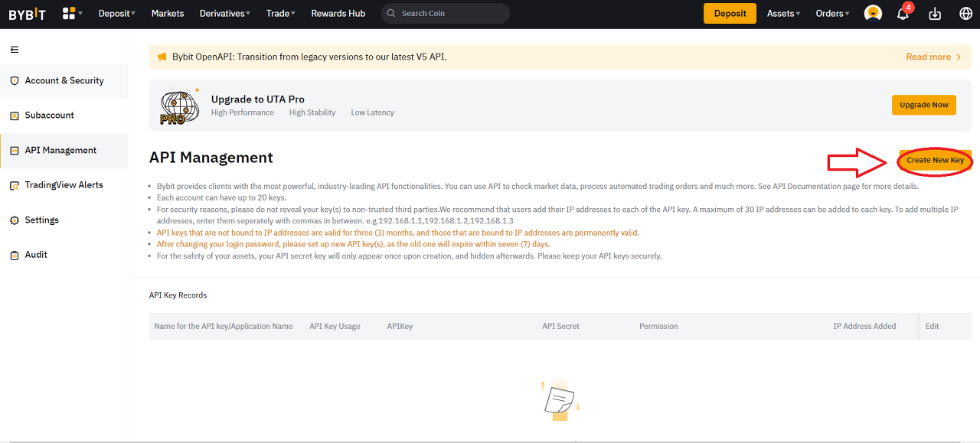This screenshot has height=443, width=980.
Task: Open Rewards Hub in the top navigation
Action: point(338,13)
